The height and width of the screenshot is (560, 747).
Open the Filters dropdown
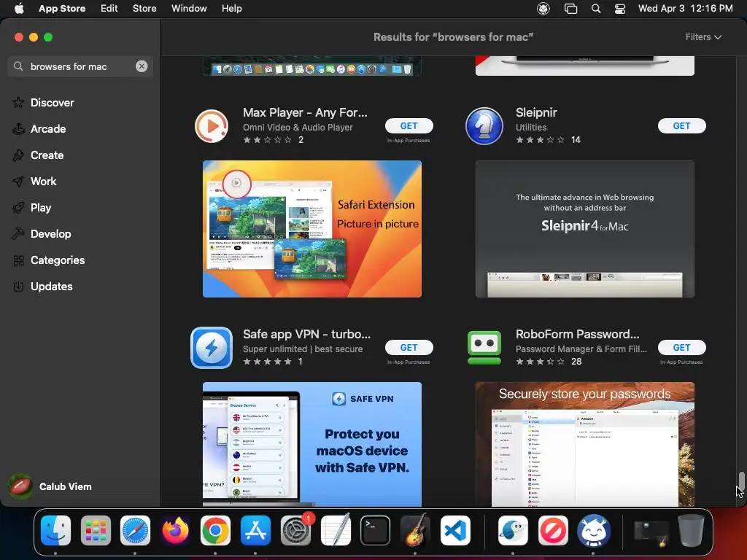pyautogui.click(x=703, y=37)
